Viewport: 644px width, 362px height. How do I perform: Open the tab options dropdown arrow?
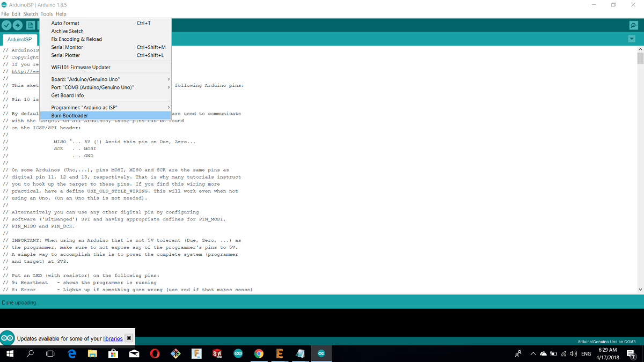click(631, 39)
